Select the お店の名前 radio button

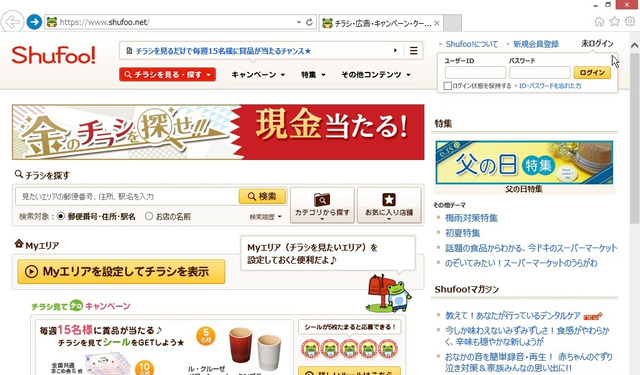point(149,216)
